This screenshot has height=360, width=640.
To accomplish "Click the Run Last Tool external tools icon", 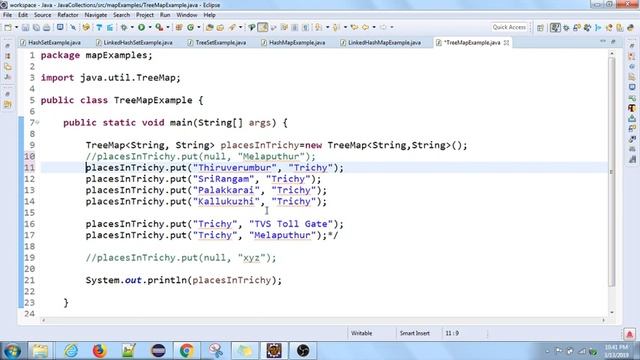I will (x=159, y=27).
